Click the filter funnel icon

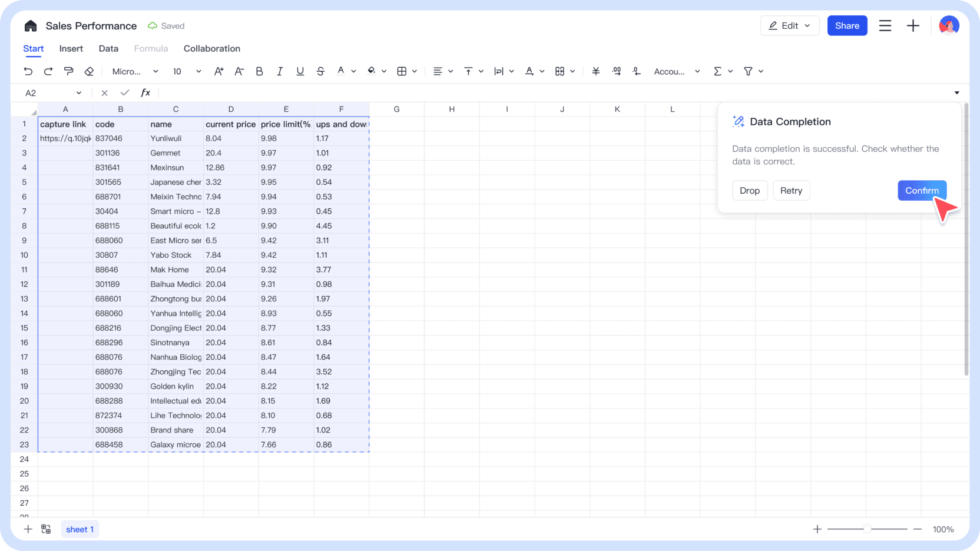[748, 71]
